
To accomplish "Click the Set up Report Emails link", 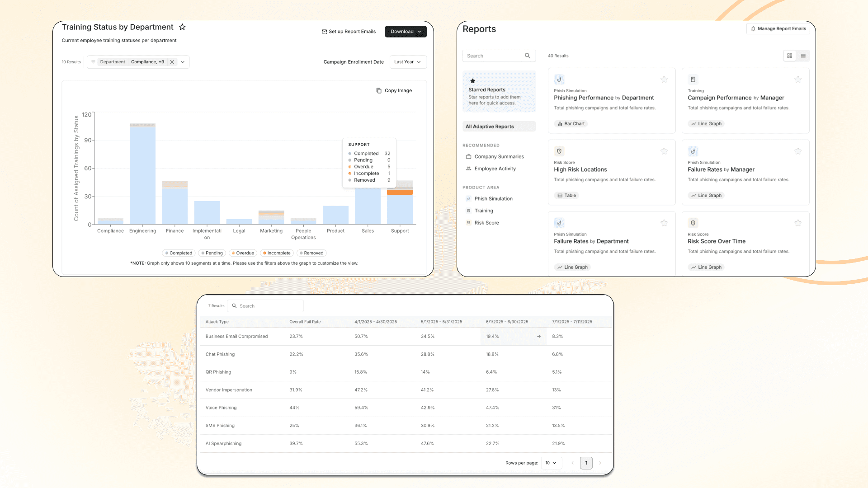I will pos(349,32).
